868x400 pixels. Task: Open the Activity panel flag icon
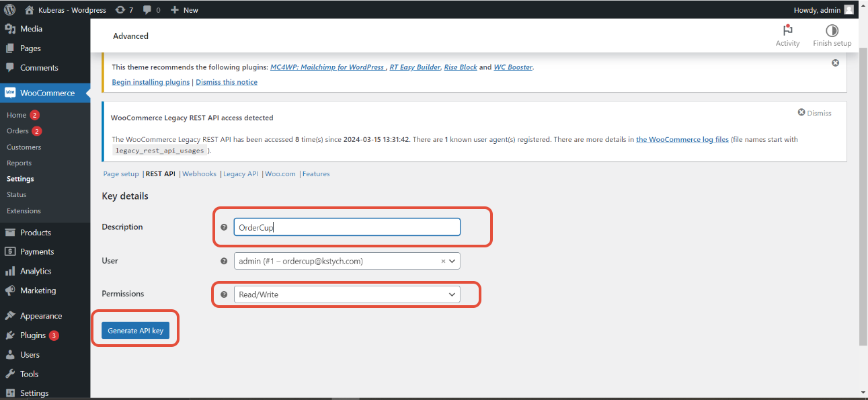[787, 30]
